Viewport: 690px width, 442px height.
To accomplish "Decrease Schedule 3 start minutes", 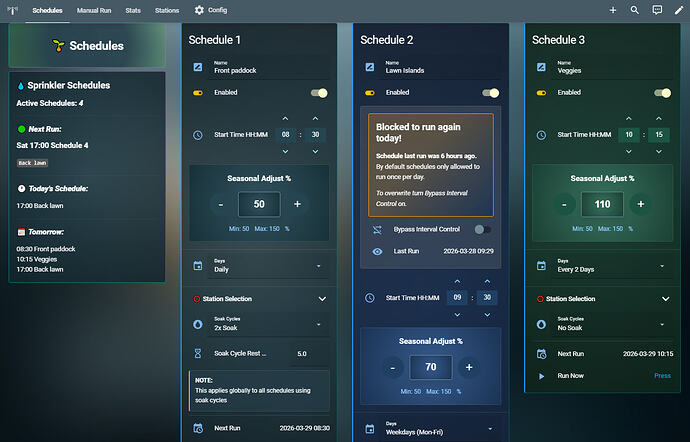I will point(659,151).
